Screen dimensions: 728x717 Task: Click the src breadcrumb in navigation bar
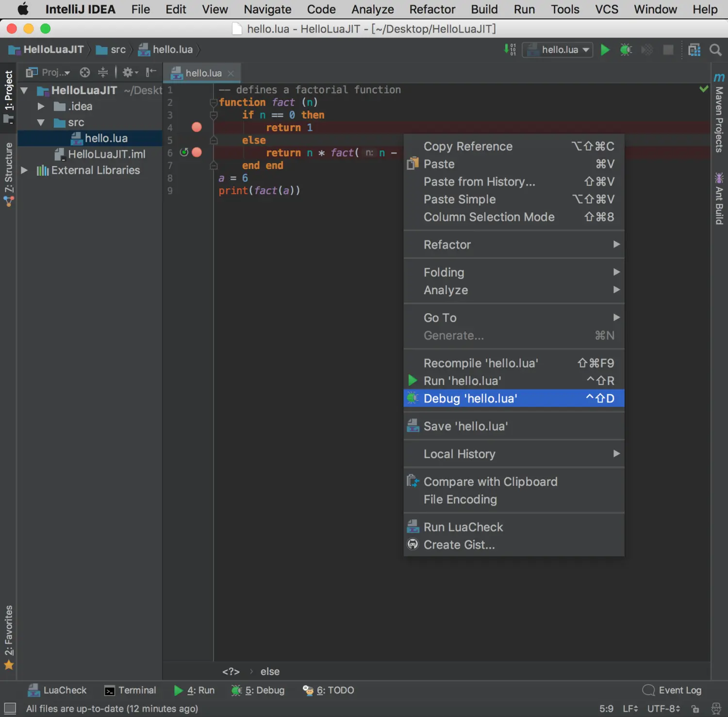pyautogui.click(x=111, y=50)
